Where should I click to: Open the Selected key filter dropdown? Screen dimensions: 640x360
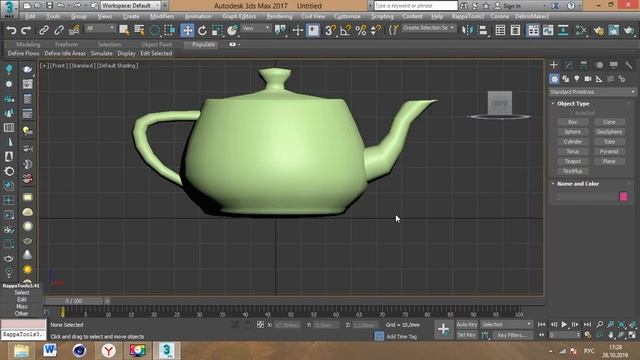[506, 324]
